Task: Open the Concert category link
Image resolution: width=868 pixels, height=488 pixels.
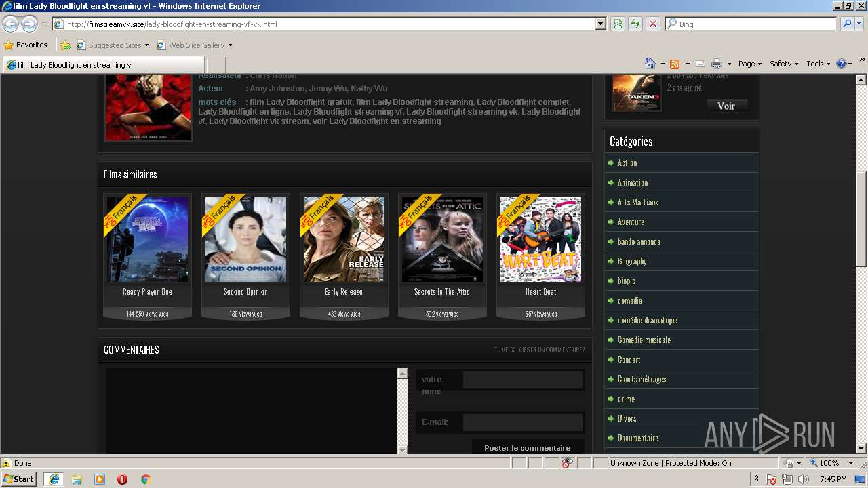Action: tap(629, 360)
